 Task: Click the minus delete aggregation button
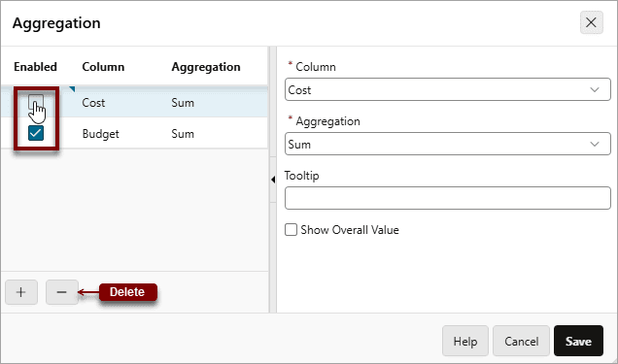pyautogui.click(x=62, y=292)
